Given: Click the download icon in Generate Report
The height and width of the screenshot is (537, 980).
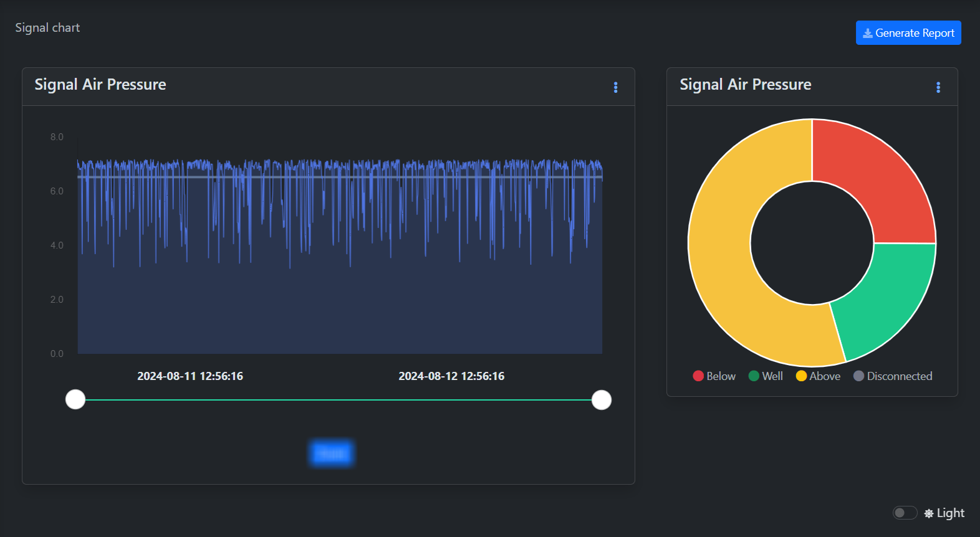Looking at the screenshot, I should tap(867, 33).
